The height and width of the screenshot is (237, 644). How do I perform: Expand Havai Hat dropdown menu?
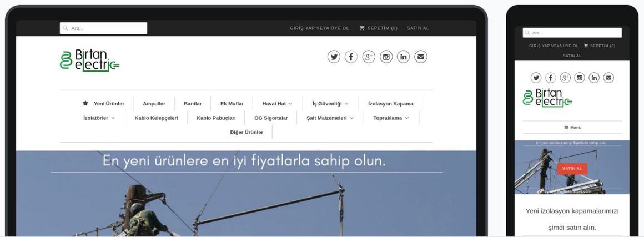[277, 103]
